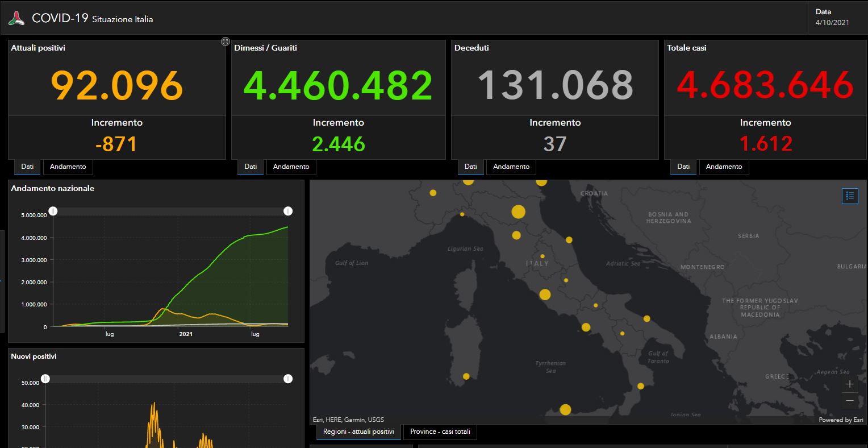Select Dati tab under Deceduti
Image resolution: width=868 pixels, height=448 pixels.
[471, 167]
